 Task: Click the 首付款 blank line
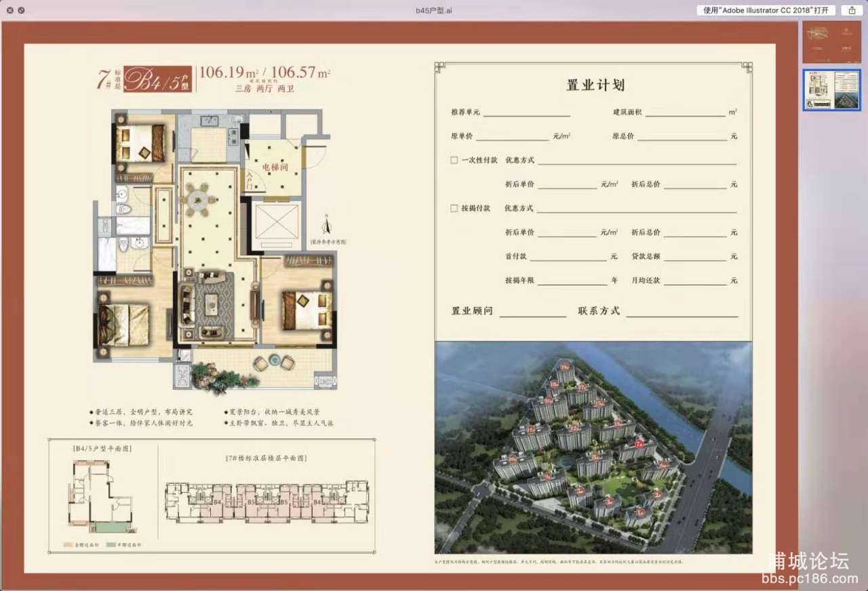(568, 259)
